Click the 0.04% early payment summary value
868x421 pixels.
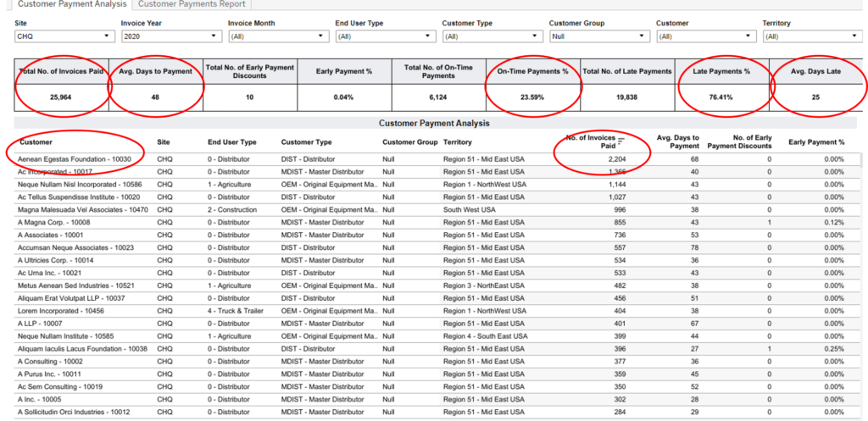(344, 97)
